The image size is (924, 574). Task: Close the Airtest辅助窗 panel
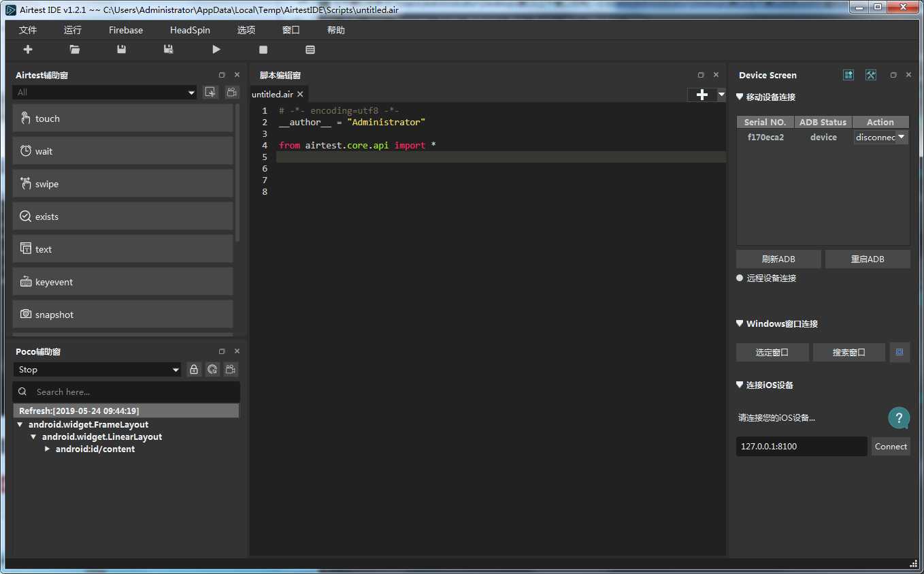coord(237,75)
